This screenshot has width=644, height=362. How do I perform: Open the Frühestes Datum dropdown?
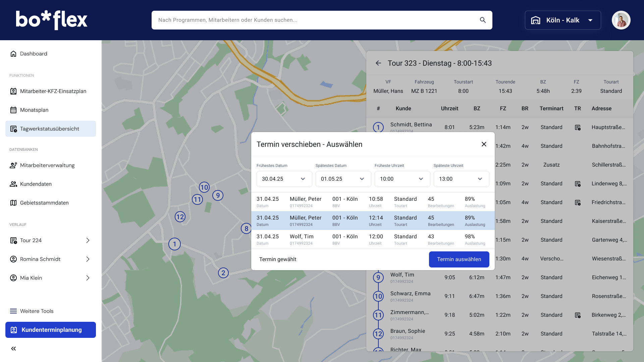(x=284, y=179)
